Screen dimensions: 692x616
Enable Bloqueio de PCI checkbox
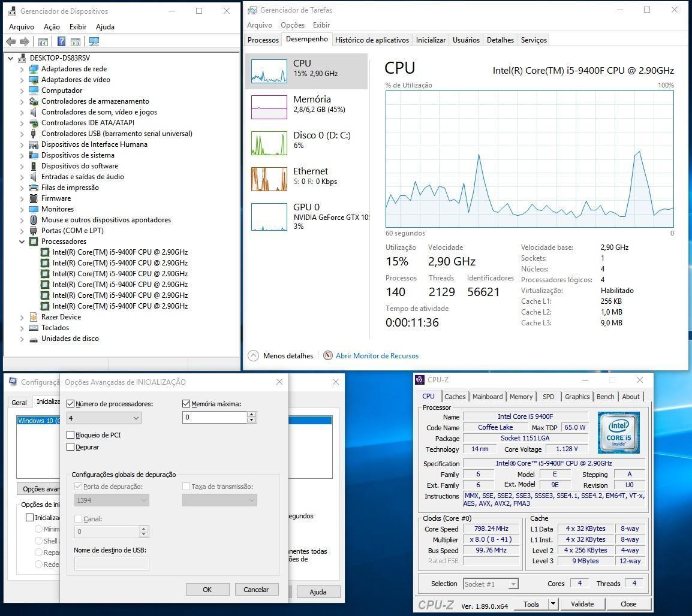[70, 435]
